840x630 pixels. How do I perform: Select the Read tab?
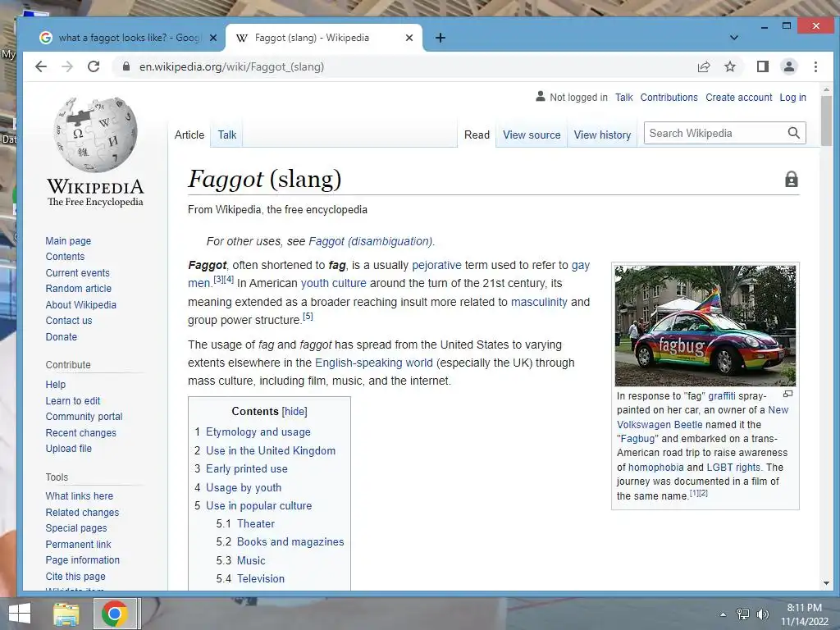click(477, 135)
